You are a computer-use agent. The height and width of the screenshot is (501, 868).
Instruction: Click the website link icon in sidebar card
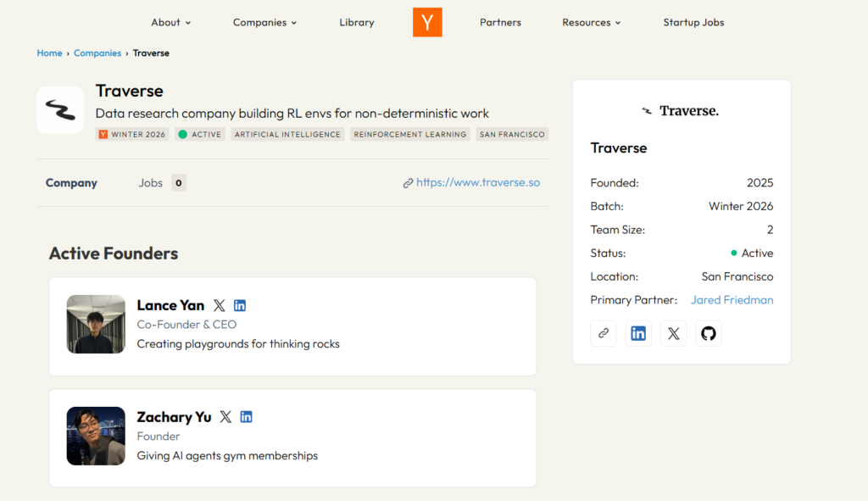(604, 333)
